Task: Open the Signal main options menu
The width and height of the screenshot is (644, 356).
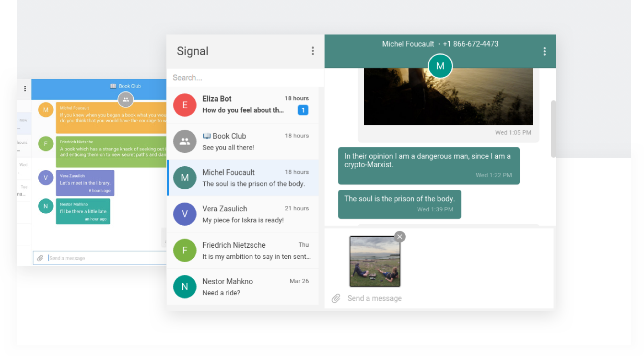Action: pyautogui.click(x=313, y=51)
